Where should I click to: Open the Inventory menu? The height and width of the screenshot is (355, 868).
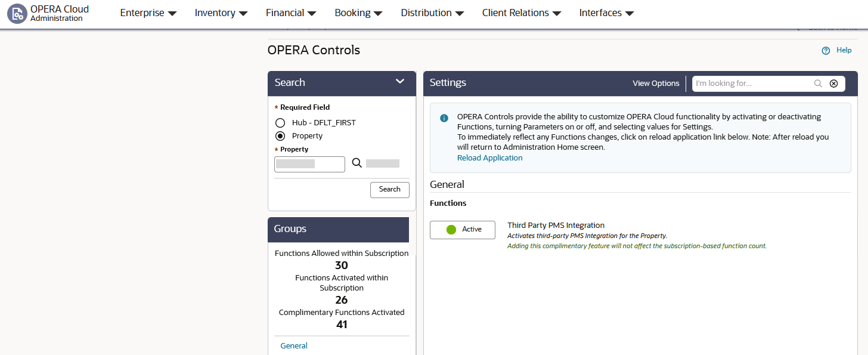[221, 13]
